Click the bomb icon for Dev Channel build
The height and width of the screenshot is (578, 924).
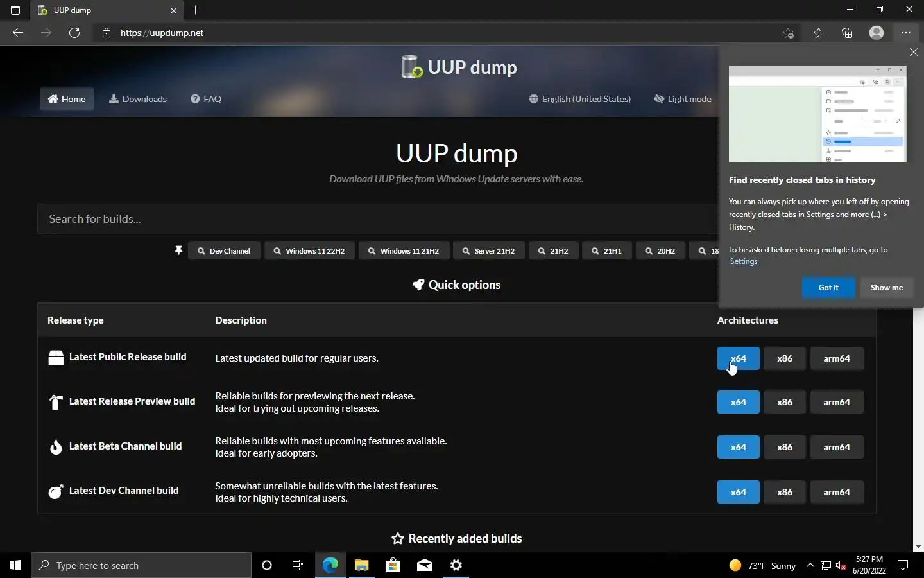click(x=56, y=491)
